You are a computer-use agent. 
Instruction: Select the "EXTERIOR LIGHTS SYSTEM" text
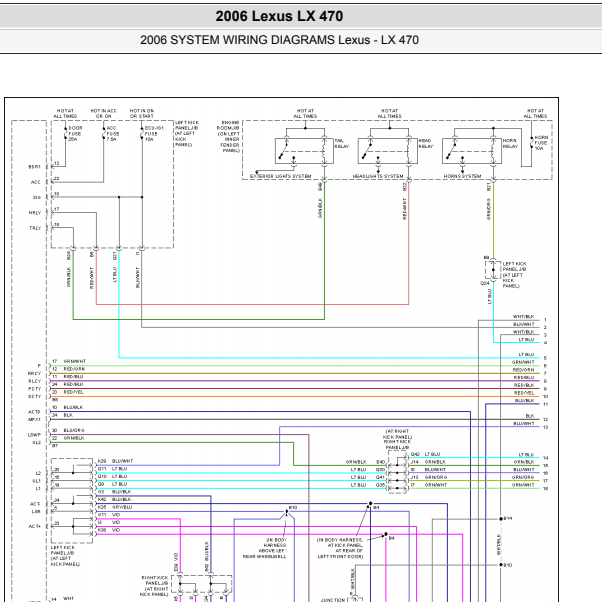281,176
